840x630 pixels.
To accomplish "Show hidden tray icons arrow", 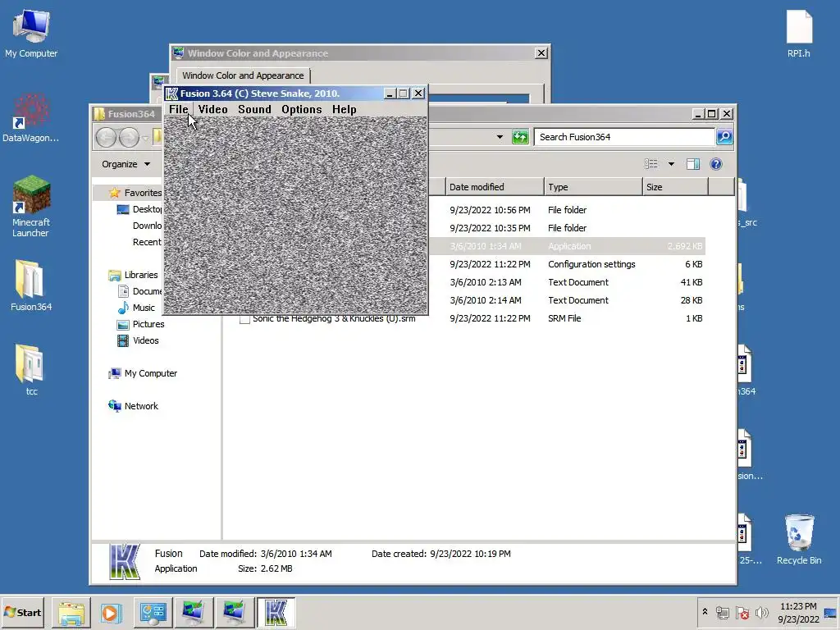I will click(x=705, y=611).
